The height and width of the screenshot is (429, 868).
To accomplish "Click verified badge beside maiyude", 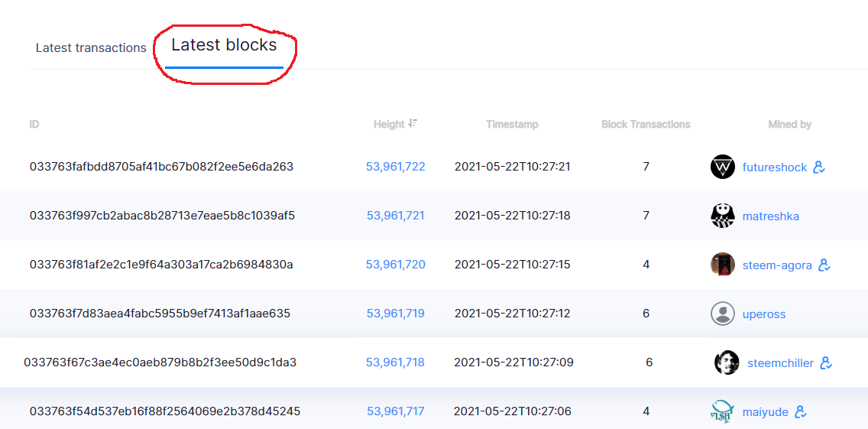I will point(801,412).
